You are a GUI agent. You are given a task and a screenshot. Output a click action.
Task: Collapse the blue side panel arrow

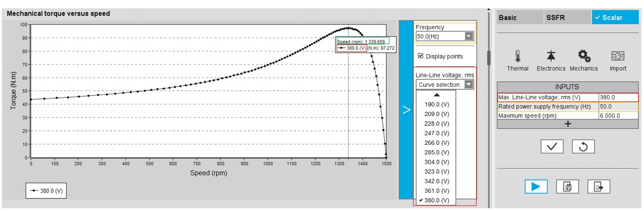pos(406,110)
